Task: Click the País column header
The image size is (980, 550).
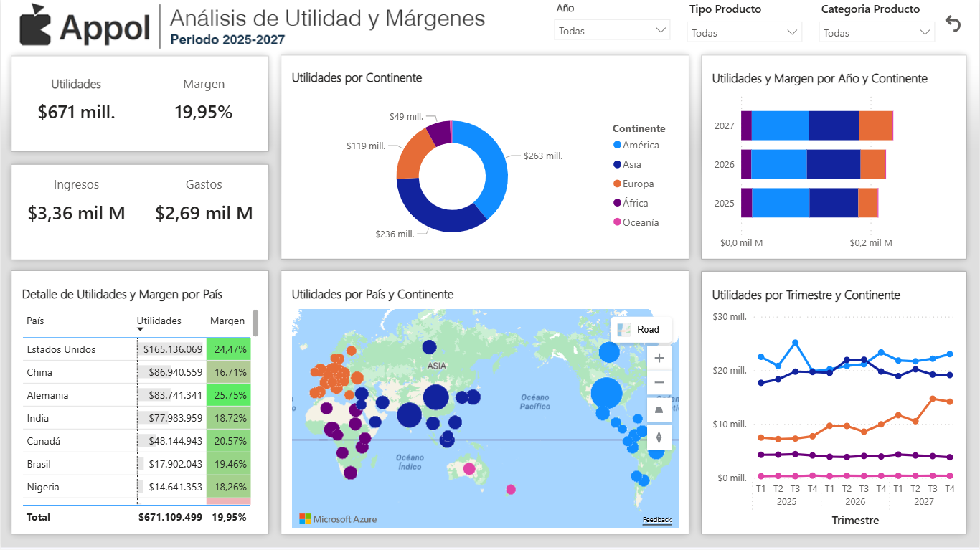Action: (x=35, y=321)
